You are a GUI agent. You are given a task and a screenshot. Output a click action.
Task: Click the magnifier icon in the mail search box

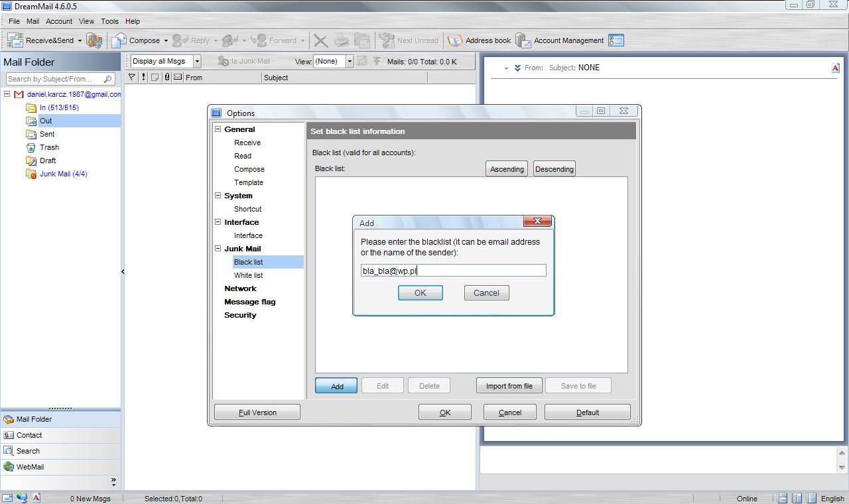109,79
